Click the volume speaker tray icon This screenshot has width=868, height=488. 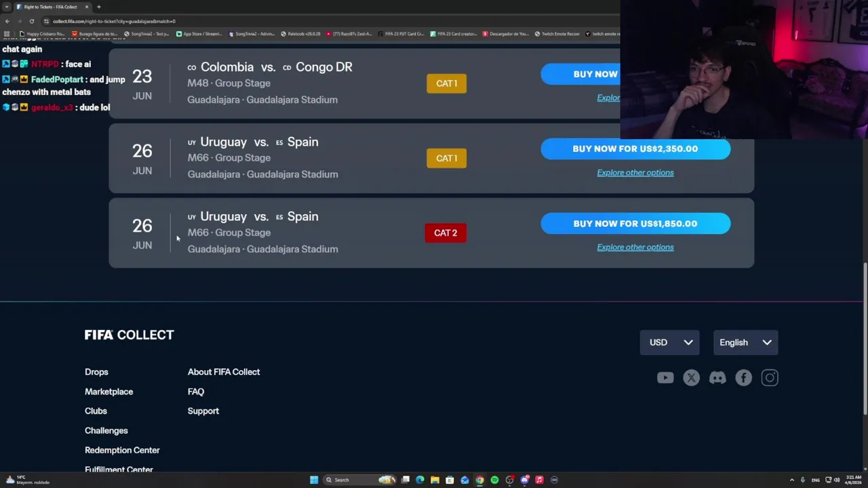coord(837,480)
